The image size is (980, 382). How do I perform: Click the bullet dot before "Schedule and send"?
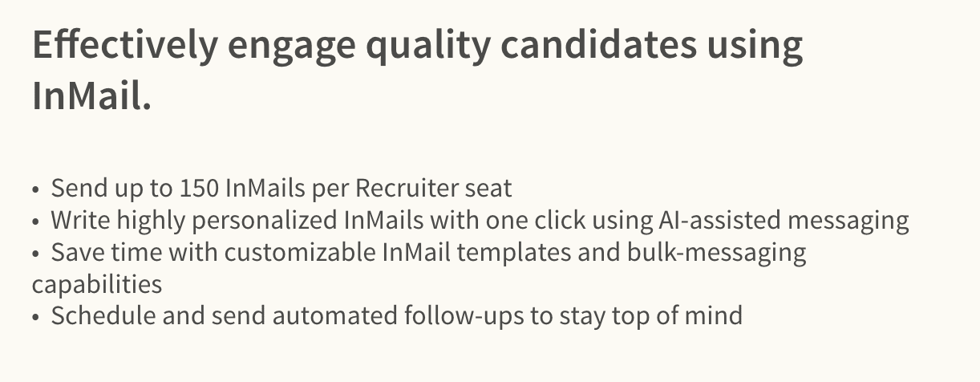(35, 316)
